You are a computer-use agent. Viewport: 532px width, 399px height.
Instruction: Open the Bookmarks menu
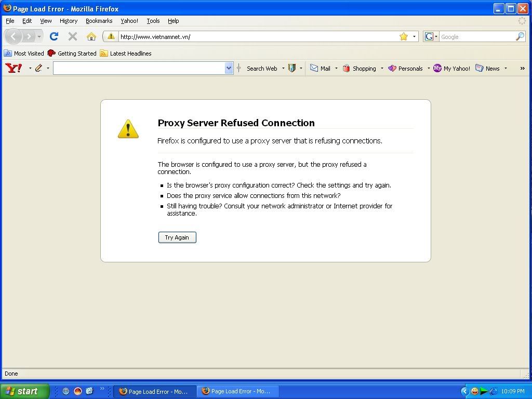click(x=99, y=21)
